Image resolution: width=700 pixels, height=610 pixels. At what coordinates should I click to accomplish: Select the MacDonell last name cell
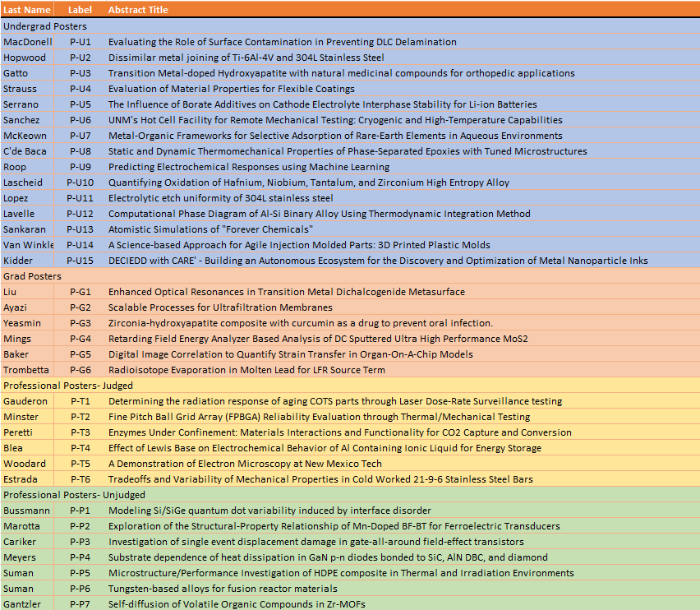point(27,42)
